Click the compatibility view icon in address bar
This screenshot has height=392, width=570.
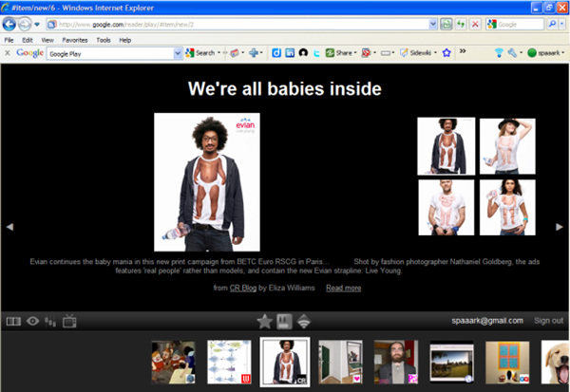pyautogui.click(x=446, y=25)
